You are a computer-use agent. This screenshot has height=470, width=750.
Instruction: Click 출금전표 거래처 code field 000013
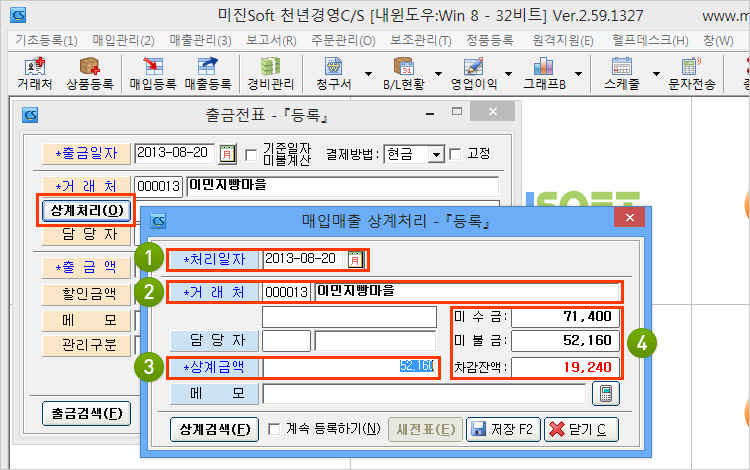(158, 186)
